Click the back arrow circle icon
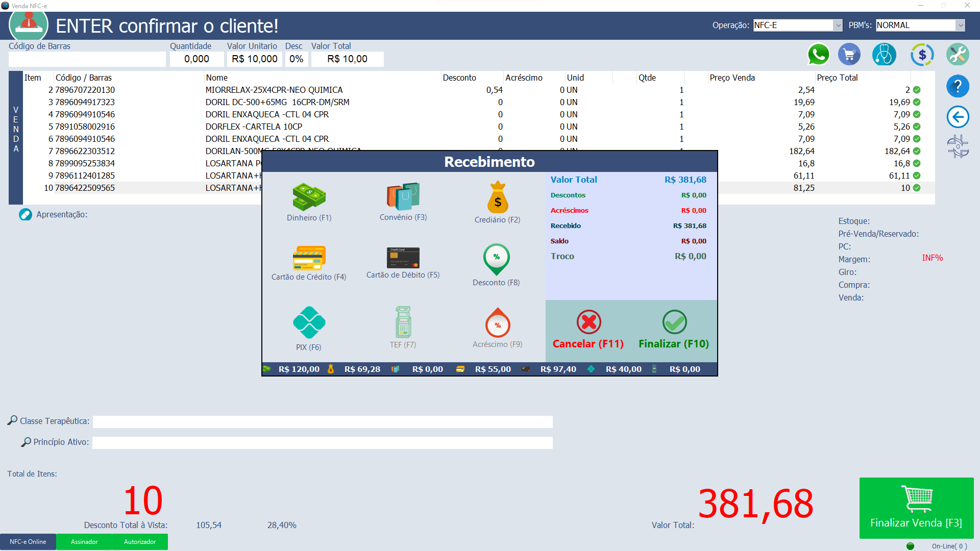Viewport: 980px width, 551px height. pos(958,117)
